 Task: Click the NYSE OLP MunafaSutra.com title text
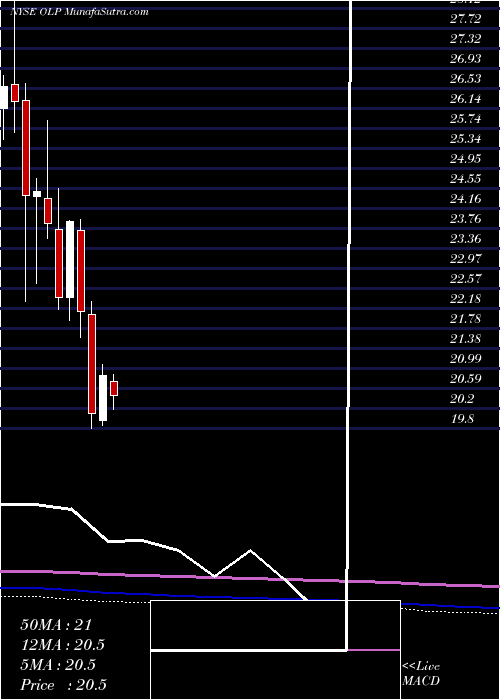[79, 12]
